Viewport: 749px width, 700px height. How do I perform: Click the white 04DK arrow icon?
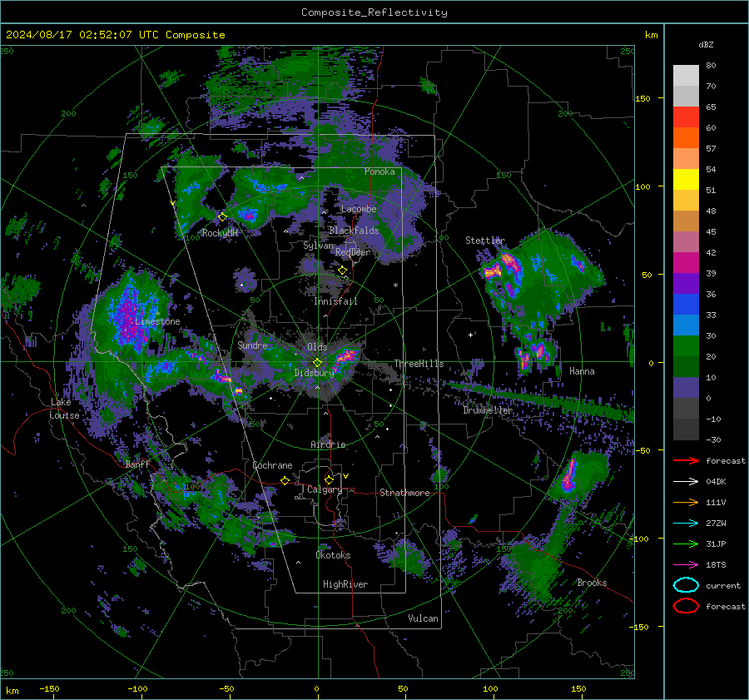pos(686,482)
